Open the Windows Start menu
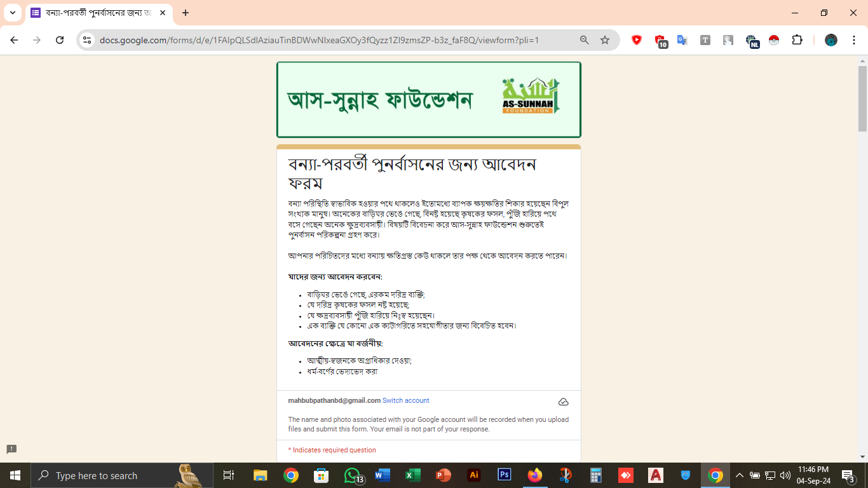 [x=15, y=475]
